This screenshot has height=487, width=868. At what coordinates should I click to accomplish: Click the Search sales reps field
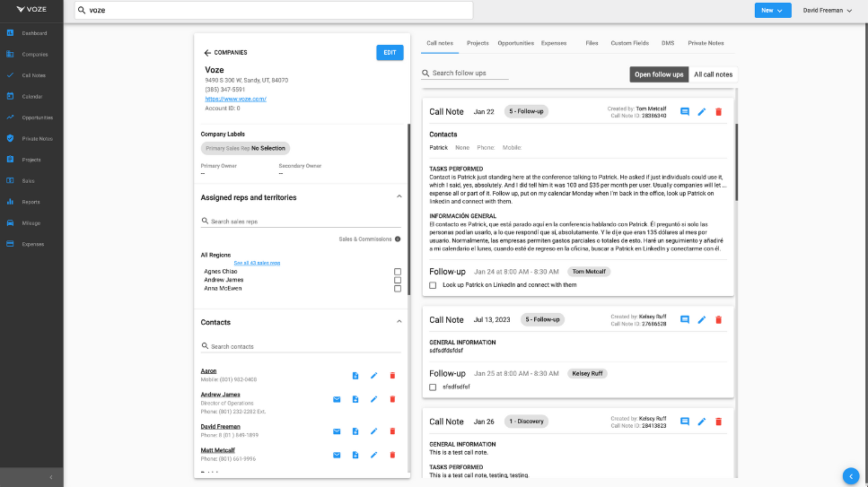pyautogui.click(x=301, y=222)
